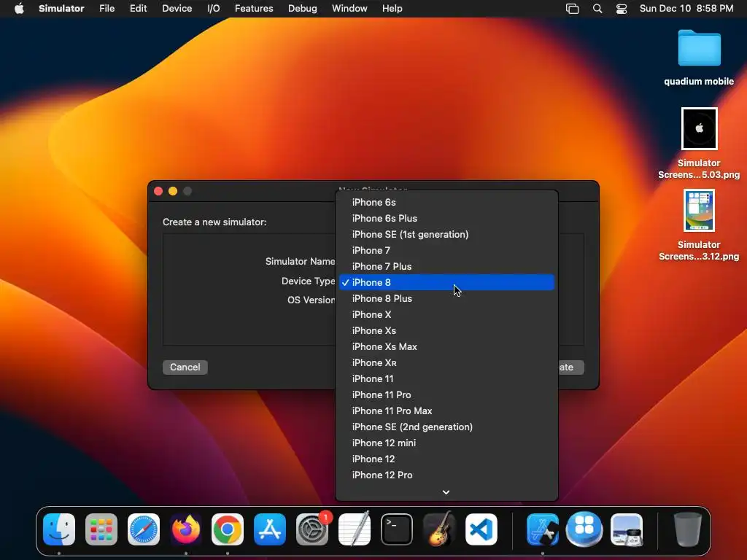Minimize the New Simulator window

[173, 191]
